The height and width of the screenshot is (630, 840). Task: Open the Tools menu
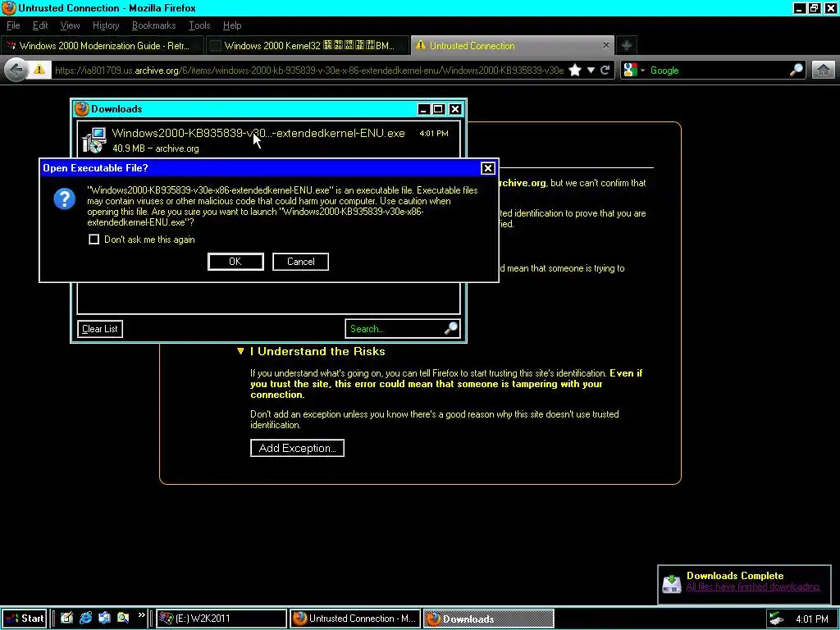199,25
